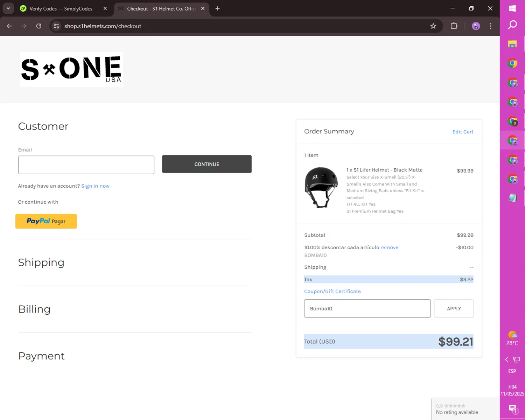
Task: Open Windows taskbar search
Action: (512, 25)
